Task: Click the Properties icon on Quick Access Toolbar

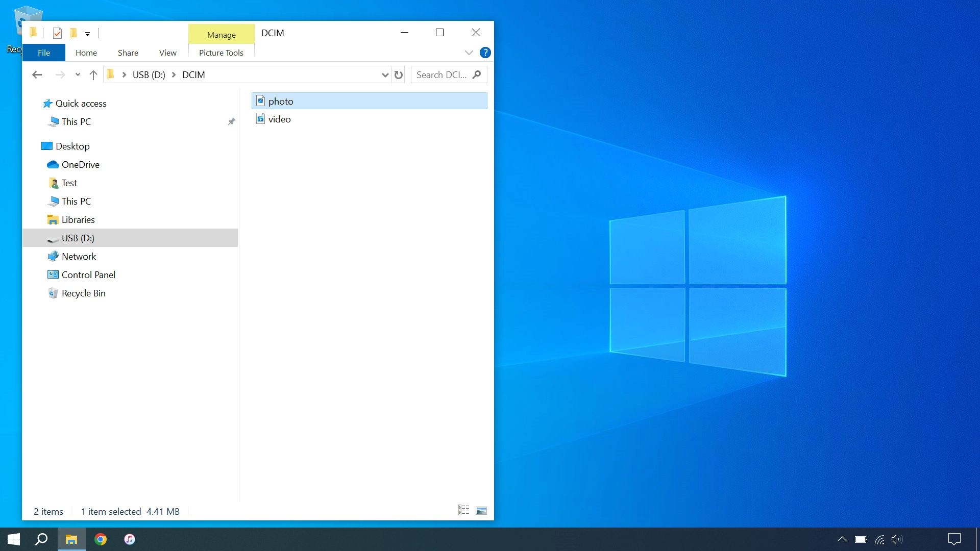Action: pyautogui.click(x=57, y=33)
